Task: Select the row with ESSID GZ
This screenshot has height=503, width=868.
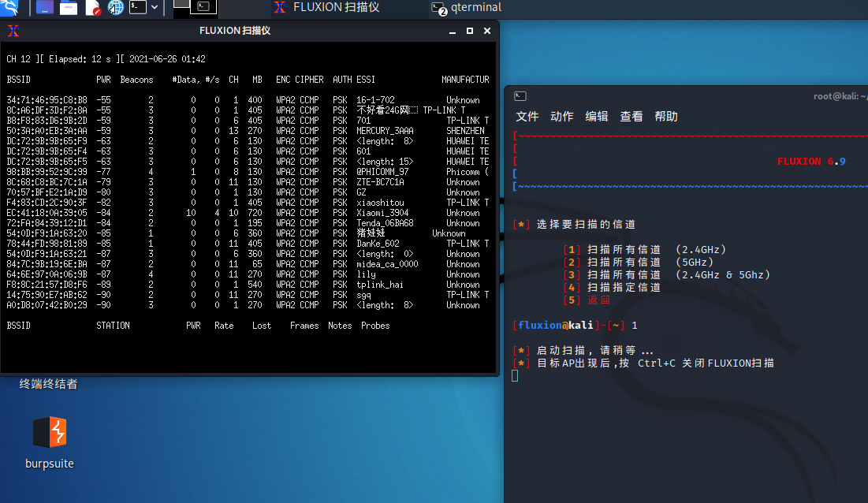Action: [248, 192]
